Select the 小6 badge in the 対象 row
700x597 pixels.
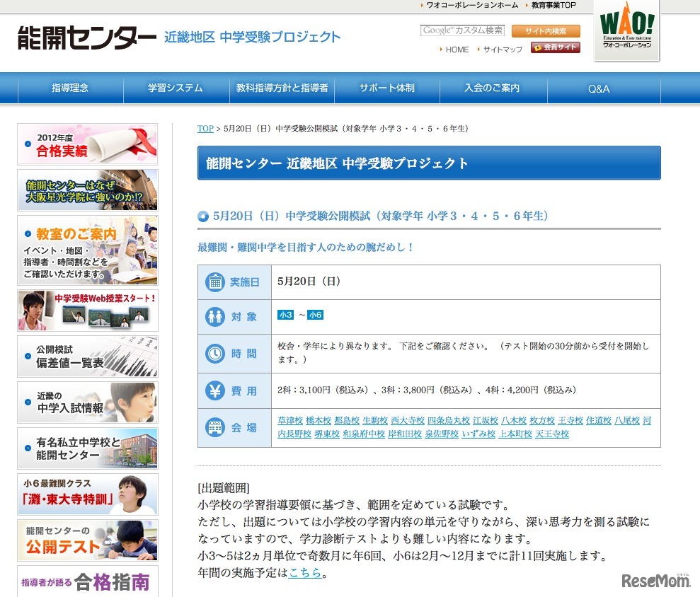point(315,314)
